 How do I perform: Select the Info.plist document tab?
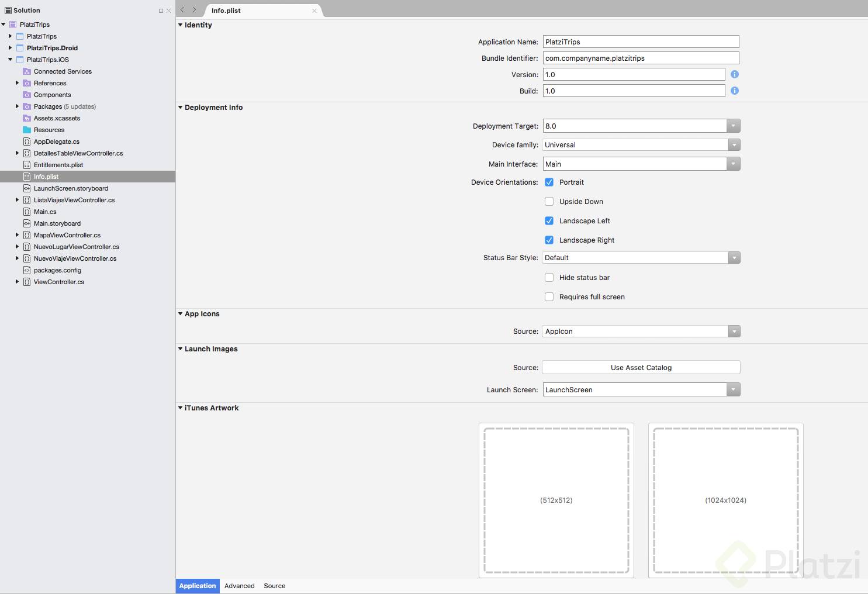coord(263,11)
